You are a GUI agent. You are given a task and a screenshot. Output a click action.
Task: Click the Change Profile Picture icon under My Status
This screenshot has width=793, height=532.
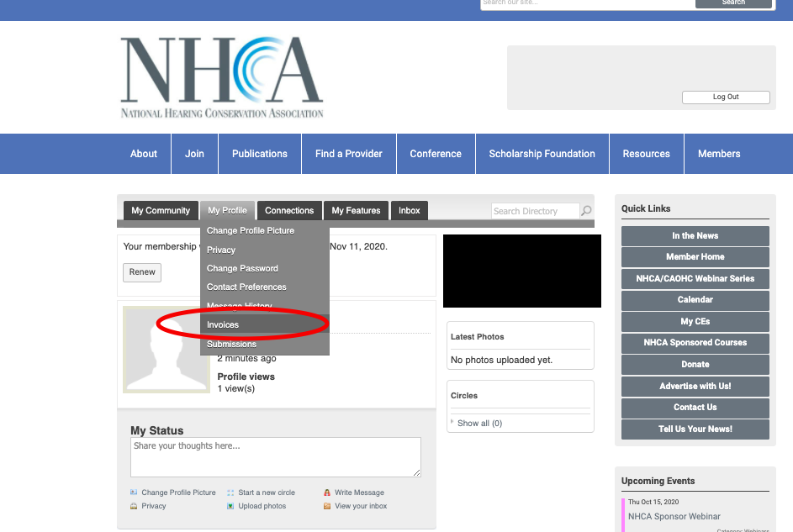pyautogui.click(x=134, y=492)
